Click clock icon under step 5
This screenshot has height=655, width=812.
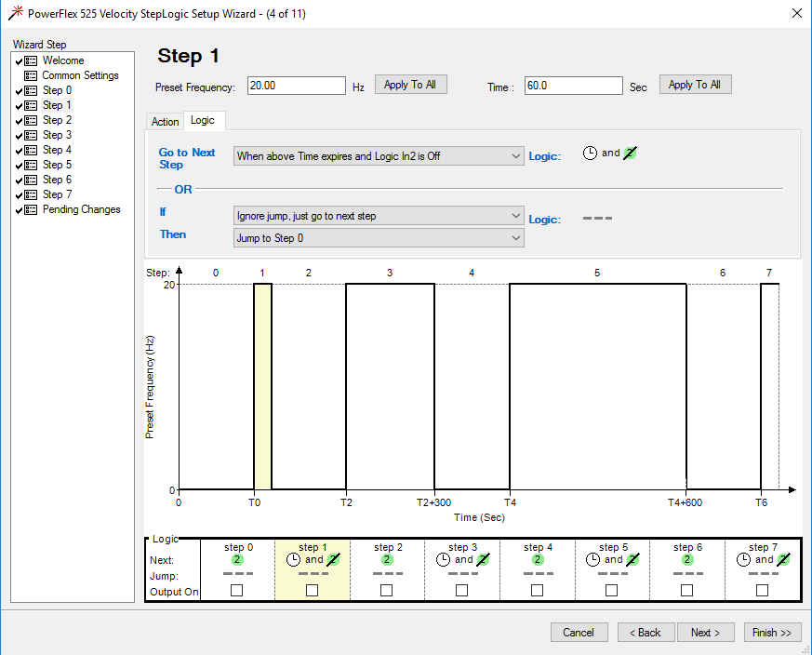pos(592,560)
